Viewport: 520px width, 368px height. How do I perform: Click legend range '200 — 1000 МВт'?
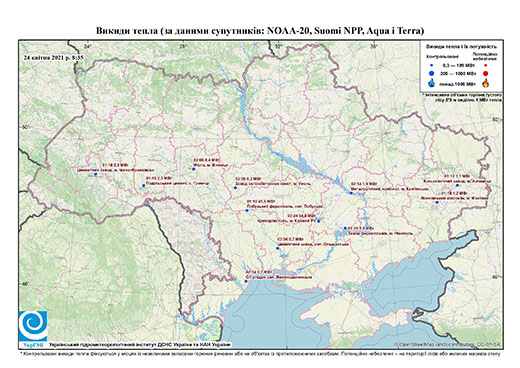coord(459,73)
